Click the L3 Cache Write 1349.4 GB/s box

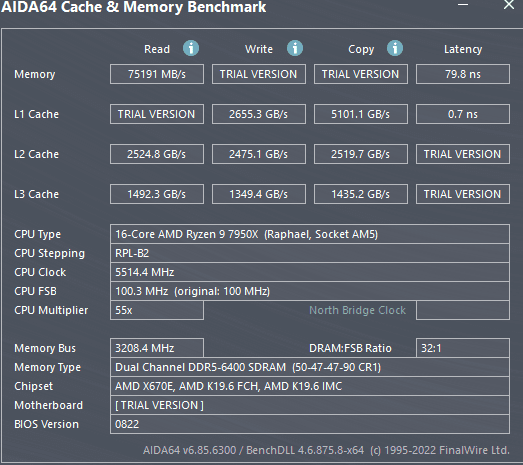(259, 194)
